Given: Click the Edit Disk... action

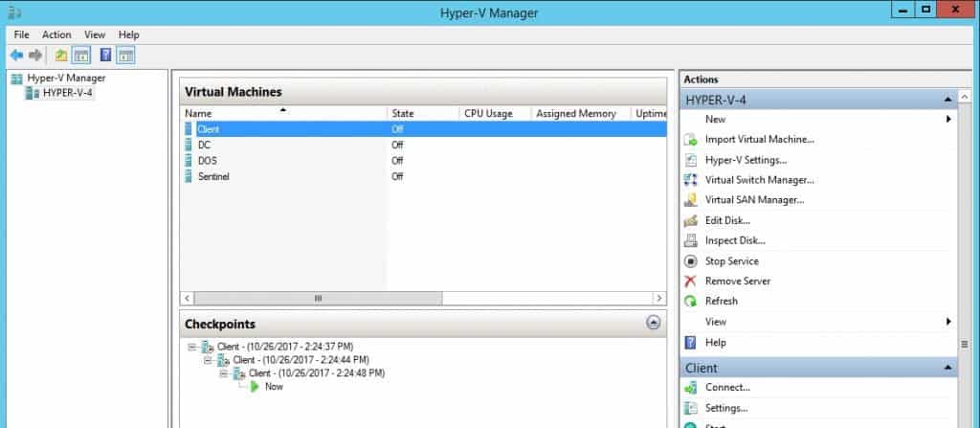Looking at the screenshot, I should click(x=727, y=221).
